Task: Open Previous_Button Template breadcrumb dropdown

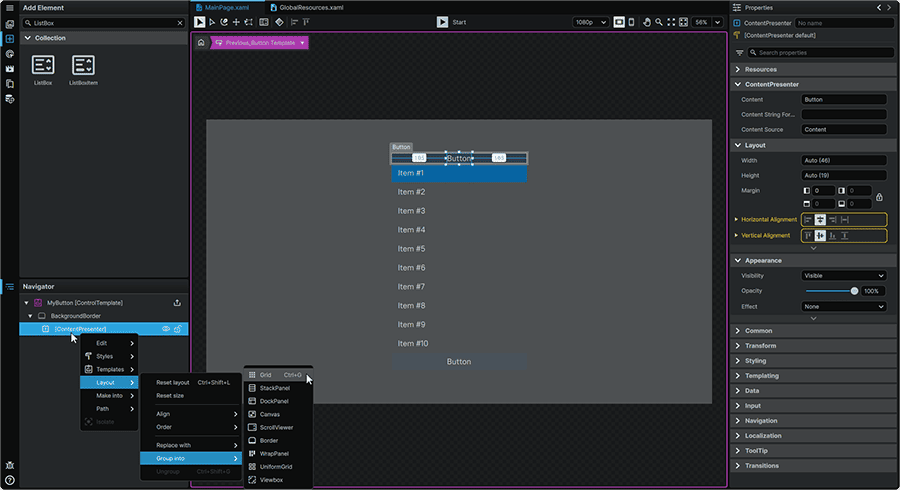Action: pyautogui.click(x=302, y=43)
